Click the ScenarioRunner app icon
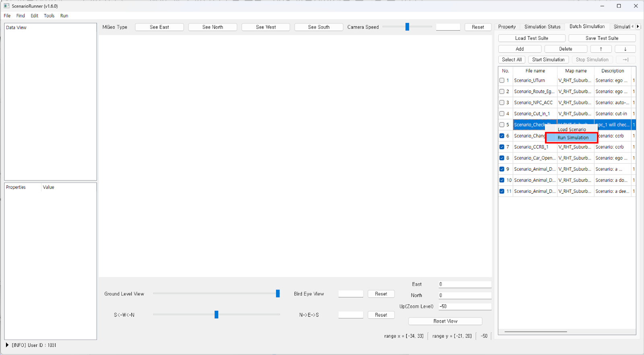This screenshot has height=355, width=644. point(6,6)
